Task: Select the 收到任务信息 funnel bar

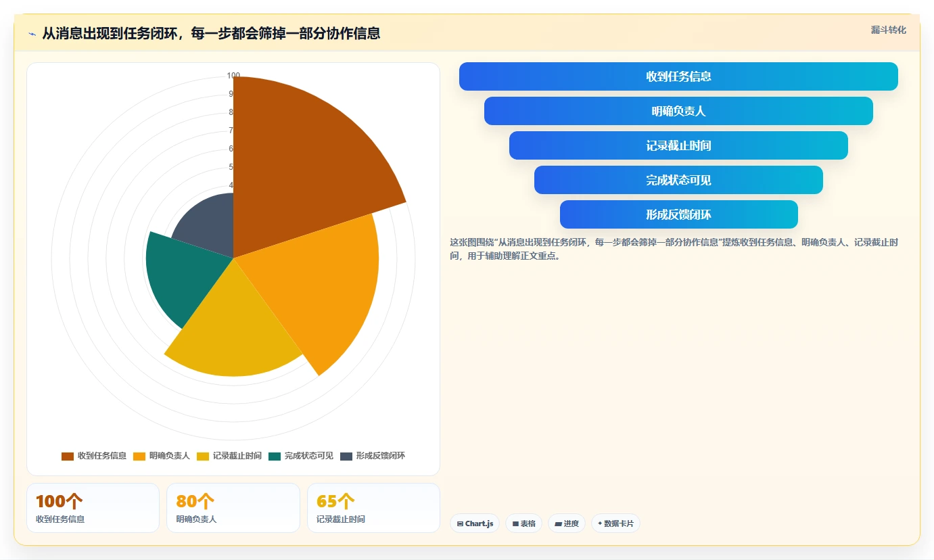Action: pos(678,76)
